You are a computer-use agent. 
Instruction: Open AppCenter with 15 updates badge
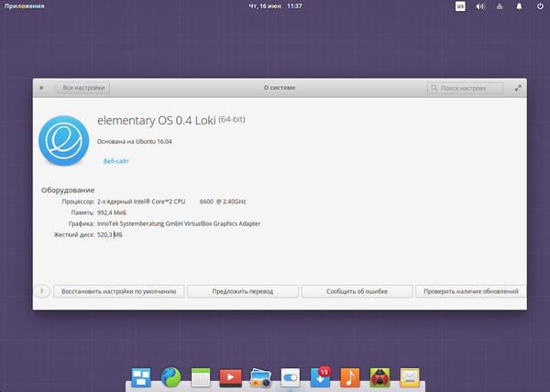click(320, 376)
